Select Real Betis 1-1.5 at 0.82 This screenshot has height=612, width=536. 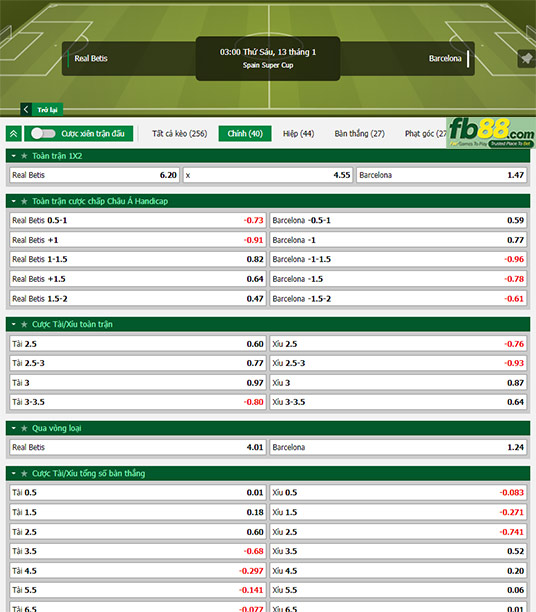(138, 259)
